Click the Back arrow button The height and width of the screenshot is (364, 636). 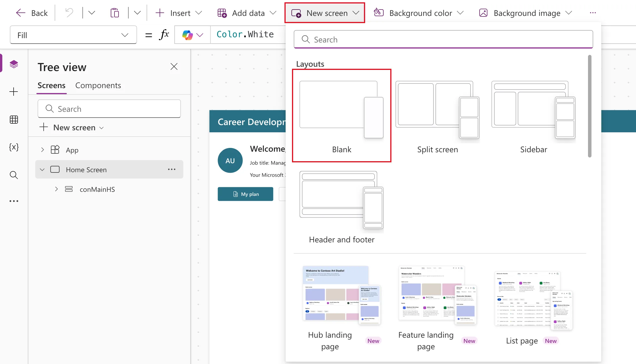(32, 13)
